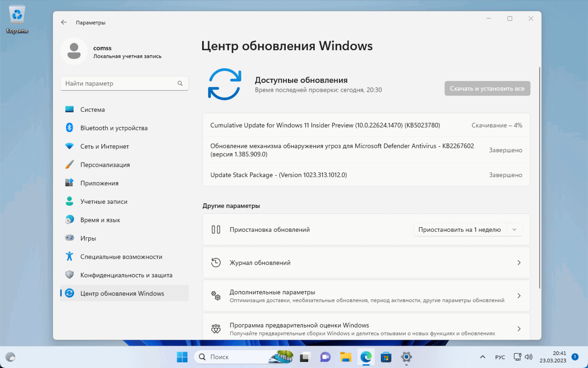Click the globe clock icon for Время и язык
Viewport: 588px width, 368px height.
point(69,220)
